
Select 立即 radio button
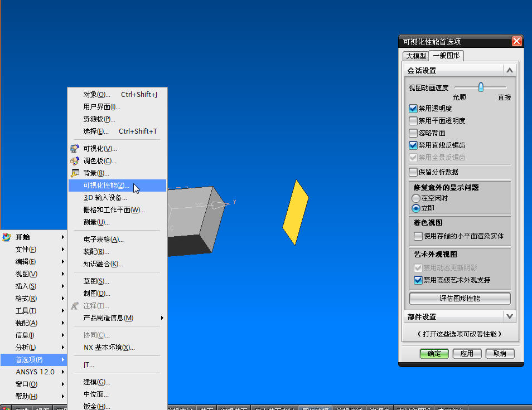coord(416,208)
